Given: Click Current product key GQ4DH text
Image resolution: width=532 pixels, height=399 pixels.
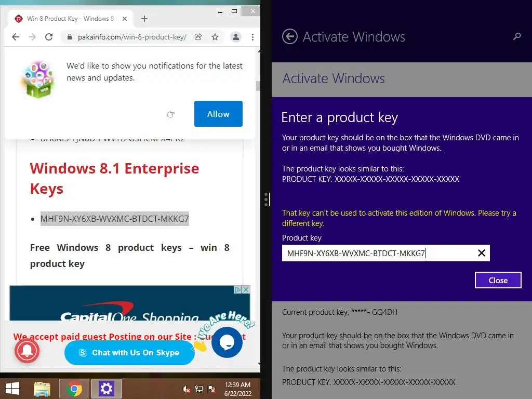Looking at the screenshot, I should tap(340, 312).
